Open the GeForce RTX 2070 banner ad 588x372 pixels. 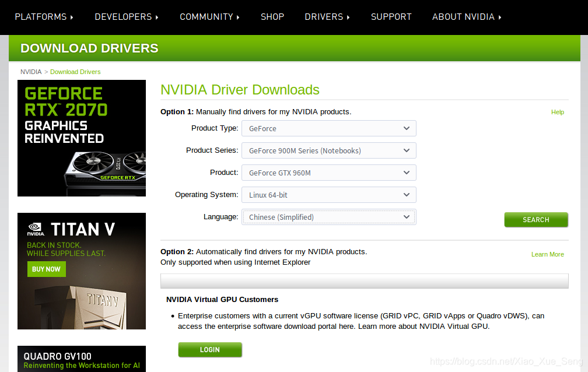82,138
